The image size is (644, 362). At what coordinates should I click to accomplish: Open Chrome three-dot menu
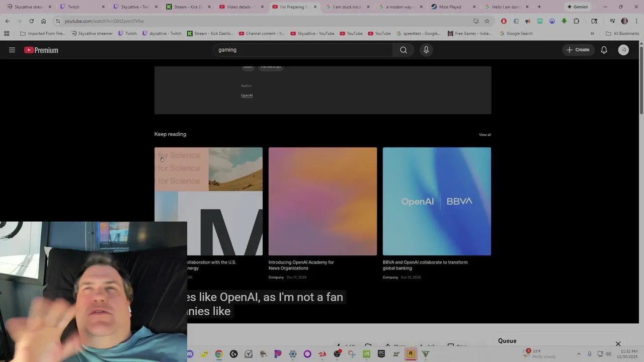point(636,21)
